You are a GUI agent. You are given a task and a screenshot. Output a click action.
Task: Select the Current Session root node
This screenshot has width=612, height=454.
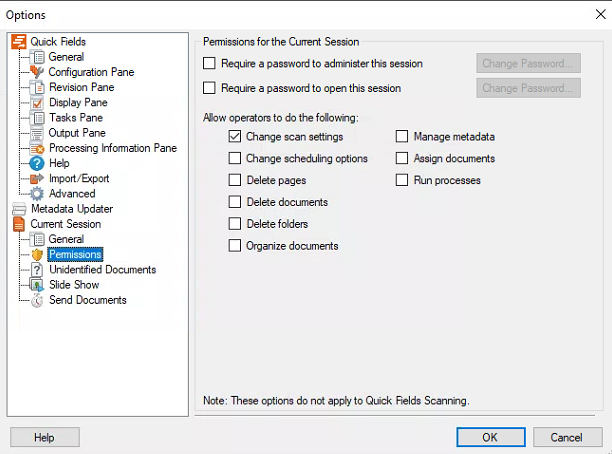(66, 224)
